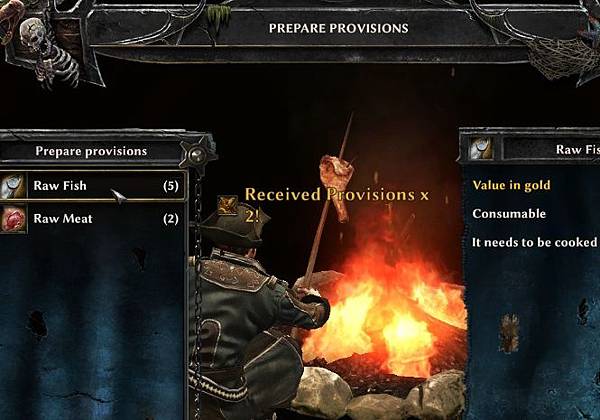Click the Raw Fish quantity (5)

[x=171, y=186]
